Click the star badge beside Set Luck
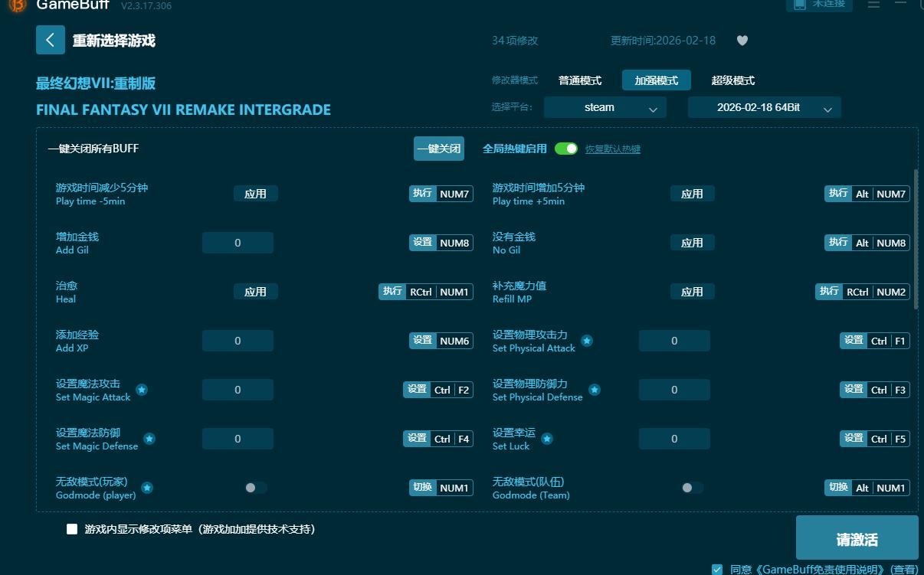This screenshot has width=924, height=575. [547, 439]
